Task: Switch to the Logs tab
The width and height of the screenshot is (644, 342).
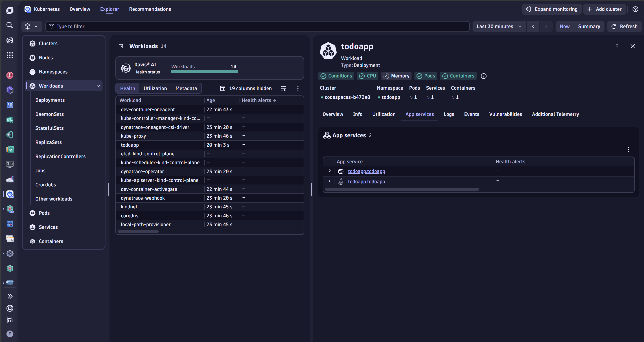Action: [x=449, y=114]
